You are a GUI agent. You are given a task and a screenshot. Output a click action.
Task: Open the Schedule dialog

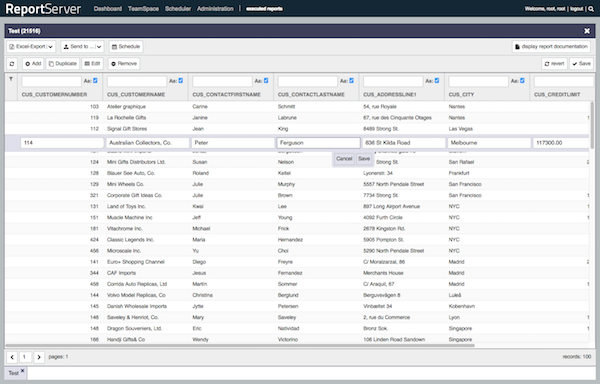[x=126, y=47]
